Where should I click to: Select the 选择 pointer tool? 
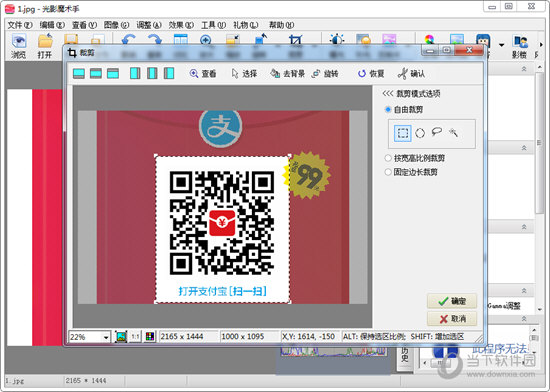pyautogui.click(x=244, y=74)
